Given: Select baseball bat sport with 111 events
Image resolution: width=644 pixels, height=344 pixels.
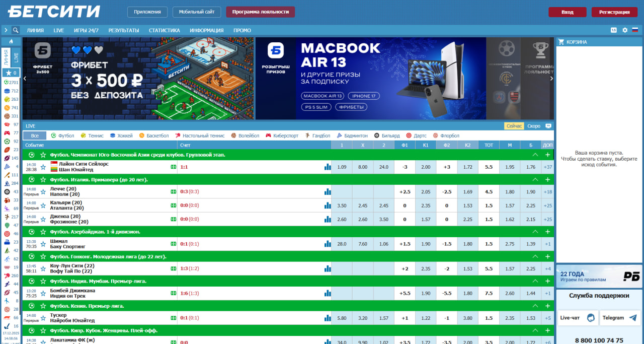Looking at the screenshot, I should coord(11,175).
